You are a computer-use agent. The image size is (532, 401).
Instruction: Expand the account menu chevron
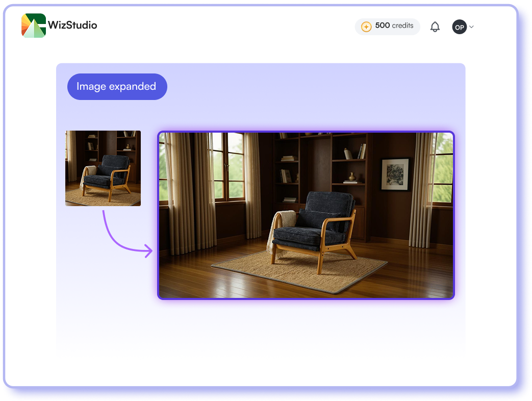(x=471, y=27)
